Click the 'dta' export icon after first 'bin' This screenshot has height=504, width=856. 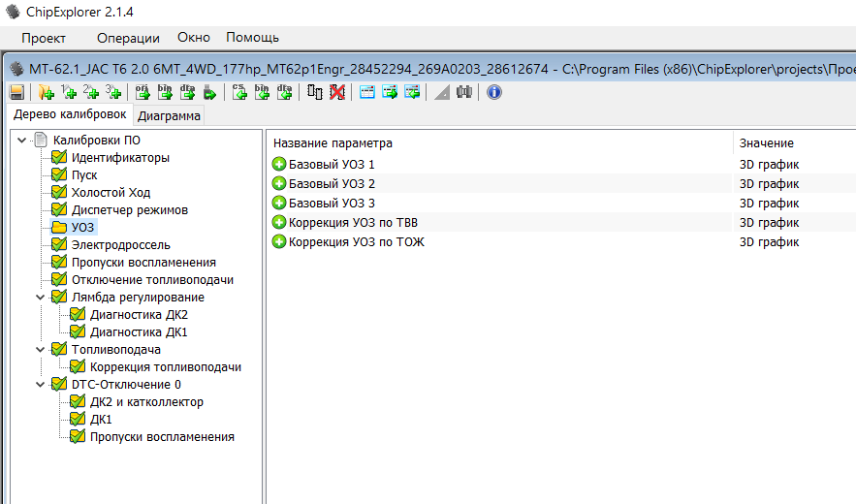[x=188, y=92]
